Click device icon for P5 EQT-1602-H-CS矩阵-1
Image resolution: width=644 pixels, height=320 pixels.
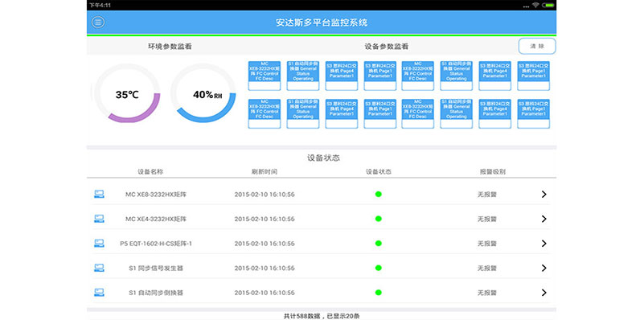99,243
